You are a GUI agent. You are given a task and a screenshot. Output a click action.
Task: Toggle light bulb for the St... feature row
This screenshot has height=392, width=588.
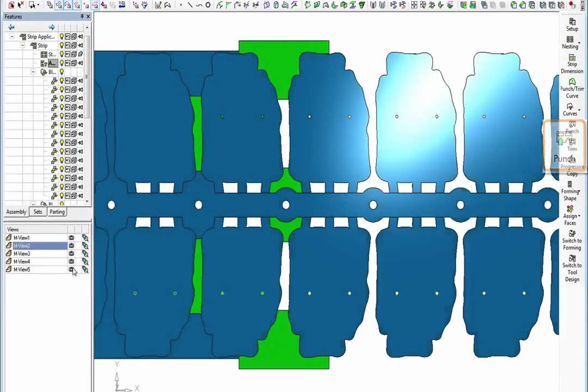(x=62, y=54)
